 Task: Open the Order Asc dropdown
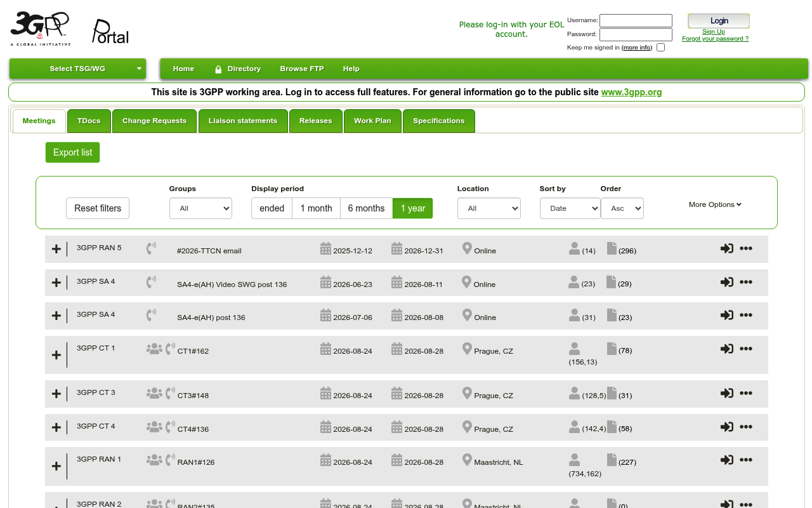pos(622,208)
